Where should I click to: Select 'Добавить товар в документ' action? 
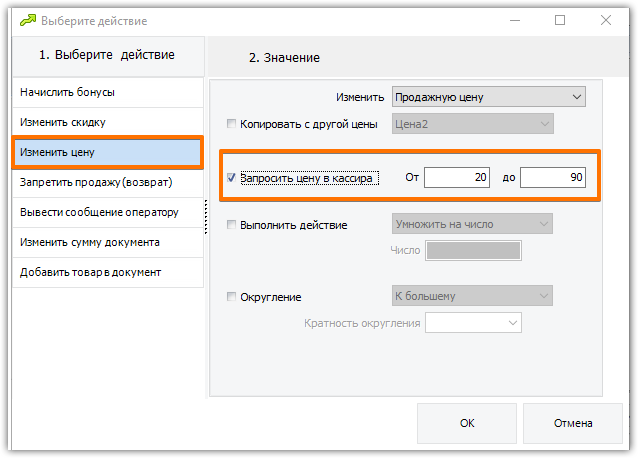[108, 273]
